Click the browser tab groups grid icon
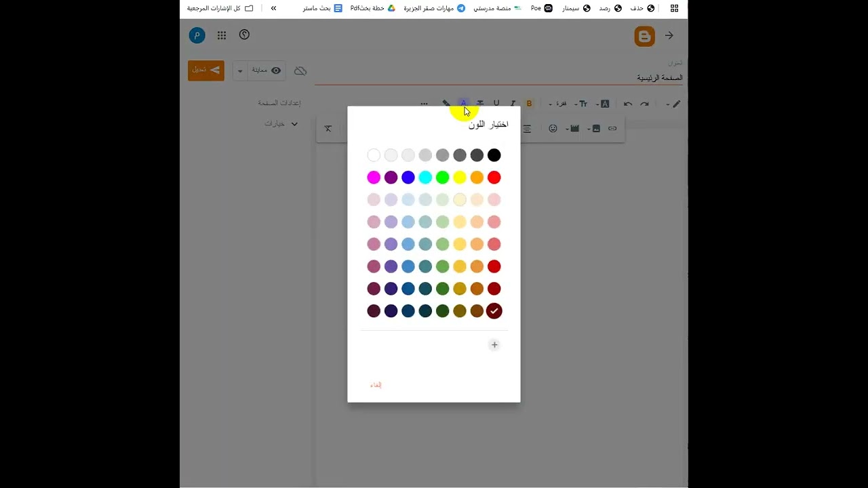Viewport: 868px width, 488px height. pyautogui.click(x=674, y=8)
